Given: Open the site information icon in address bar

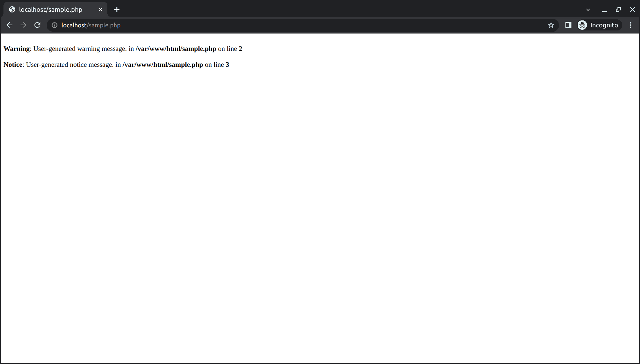Looking at the screenshot, I should 54,25.
